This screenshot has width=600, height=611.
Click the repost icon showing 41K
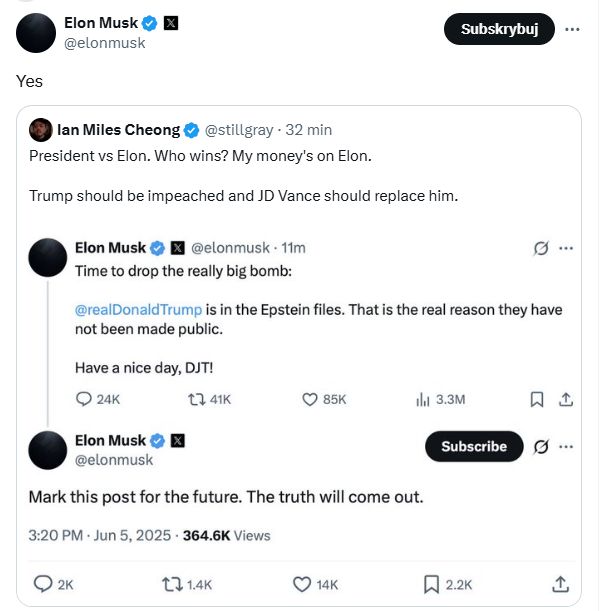click(196, 399)
